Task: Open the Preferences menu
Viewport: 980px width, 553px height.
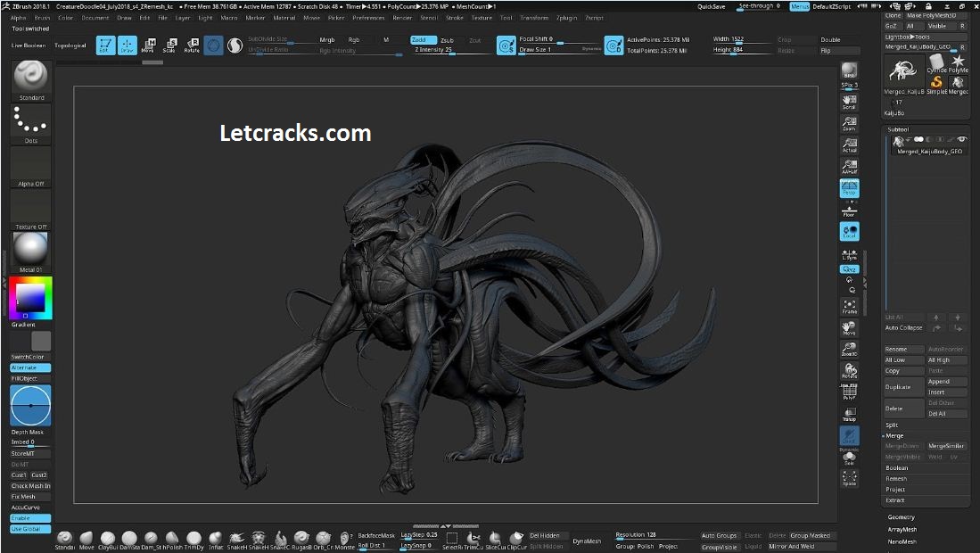Action: [x=368, y=18]
